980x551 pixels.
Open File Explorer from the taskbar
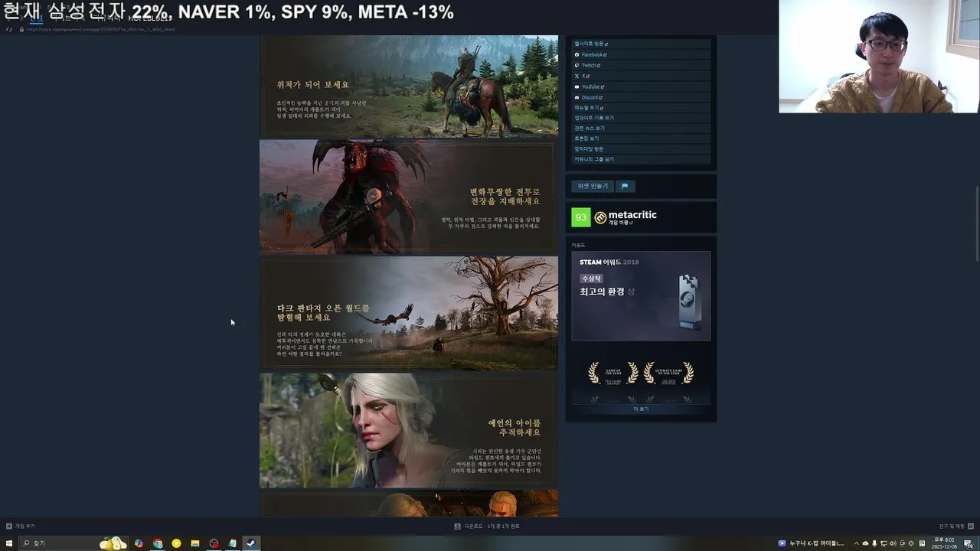click(x=195, y=543)
